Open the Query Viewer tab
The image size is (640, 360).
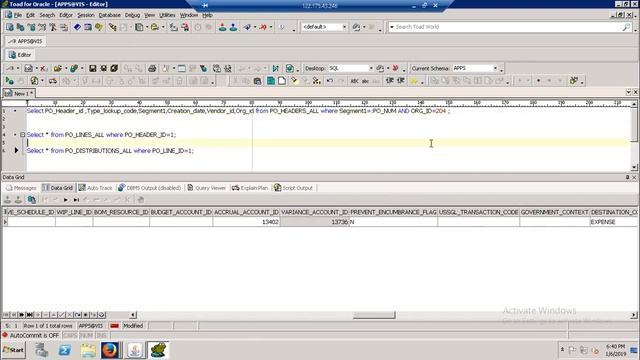click(x=207, y=188)
